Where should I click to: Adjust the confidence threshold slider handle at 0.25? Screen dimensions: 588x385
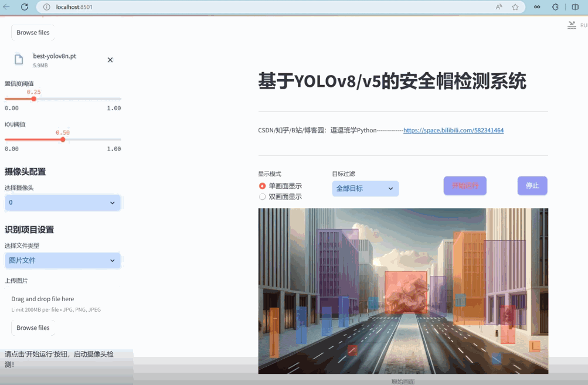pyautogui.click(x=34, y=99)
